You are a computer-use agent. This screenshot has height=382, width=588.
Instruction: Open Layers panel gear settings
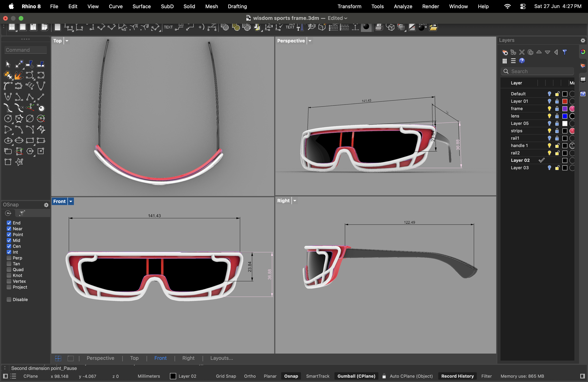[583, 40]
